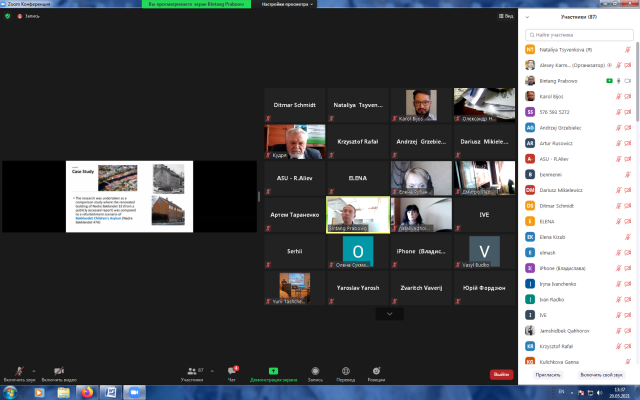Click the green Демонстрация экрана share icon
Image resolution: width=640 pixels, height=400 pixels.
click(273, 371)
